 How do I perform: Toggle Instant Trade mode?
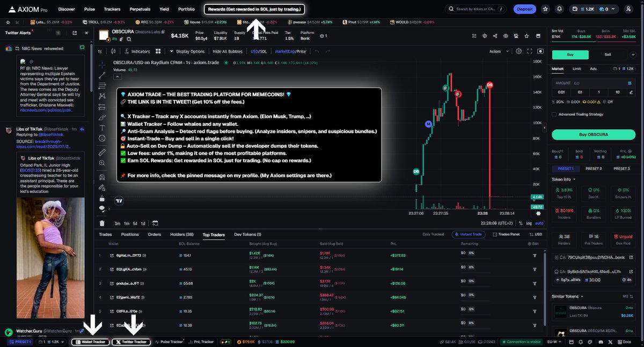(470, 234)
